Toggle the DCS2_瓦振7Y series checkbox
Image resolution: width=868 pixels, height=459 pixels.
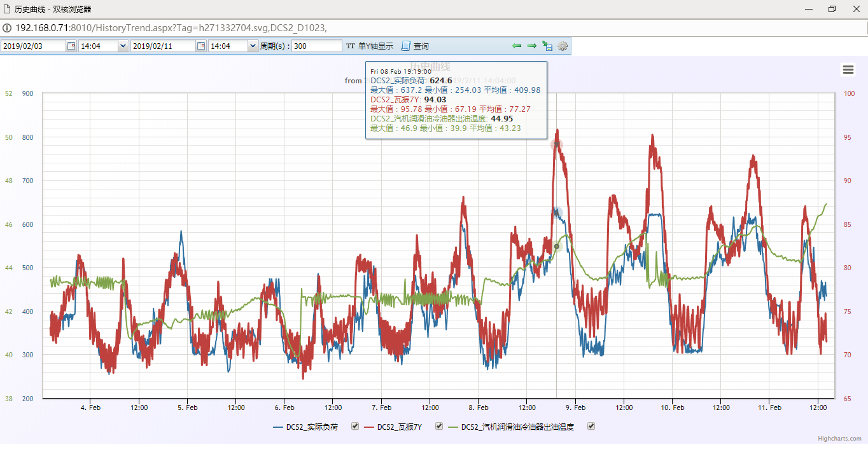click(x=439, y=427)
